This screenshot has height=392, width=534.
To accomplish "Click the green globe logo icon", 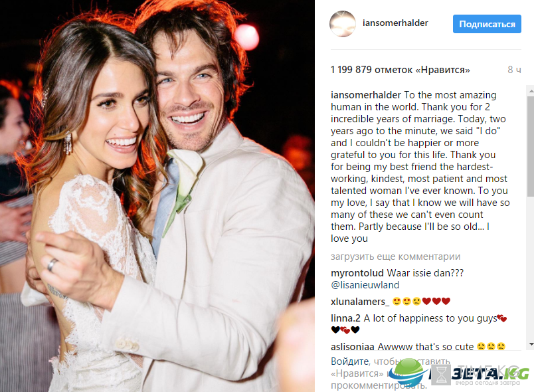I will pos(408,372).
